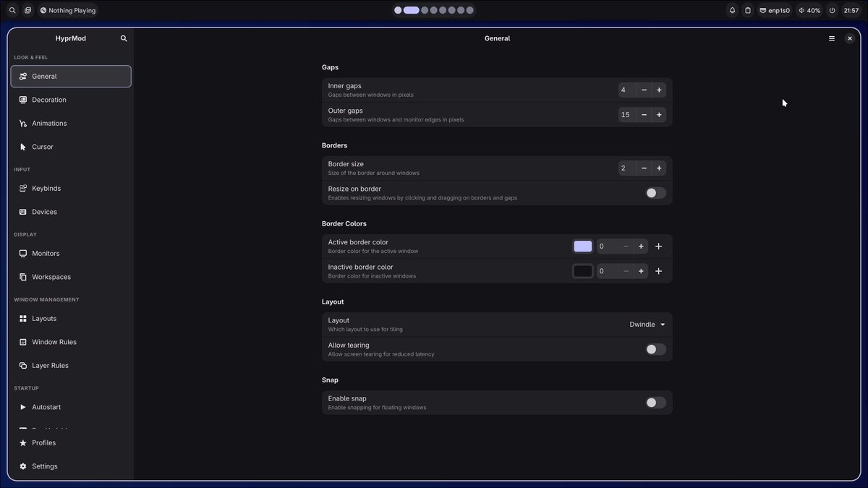Screen dimensions: 868x488
Task: Click the Snap section heading
Action: tap(330, 380)
